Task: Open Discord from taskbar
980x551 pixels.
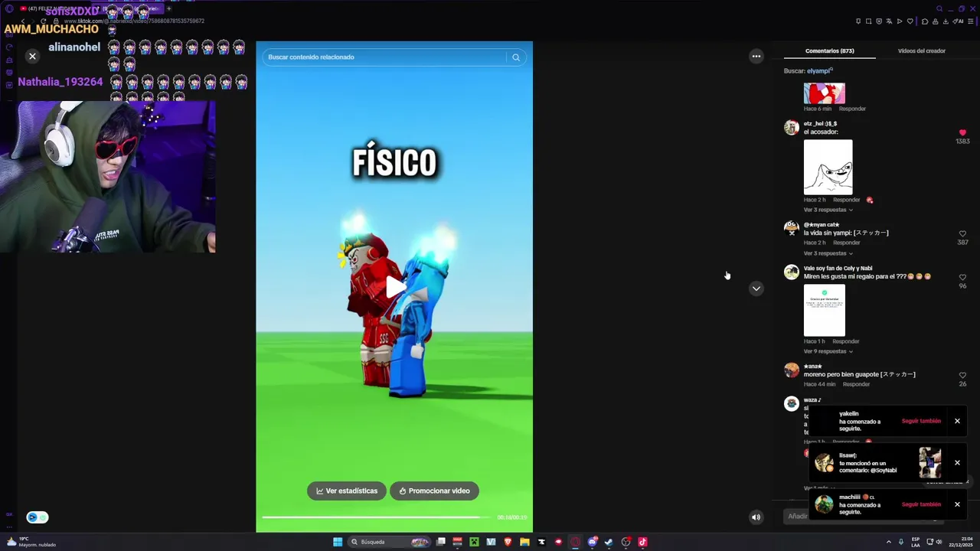Action: tap(593, 542)
